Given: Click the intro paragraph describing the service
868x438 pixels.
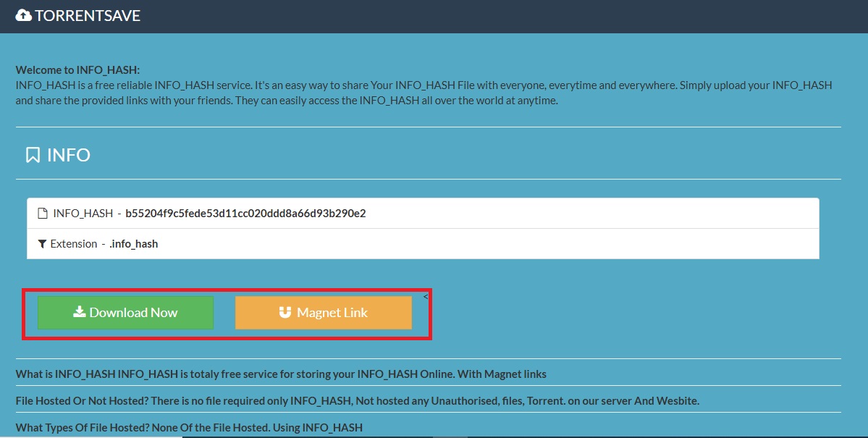Looking at the screenshot, I should pyautogui.click(x=424, y=93).
